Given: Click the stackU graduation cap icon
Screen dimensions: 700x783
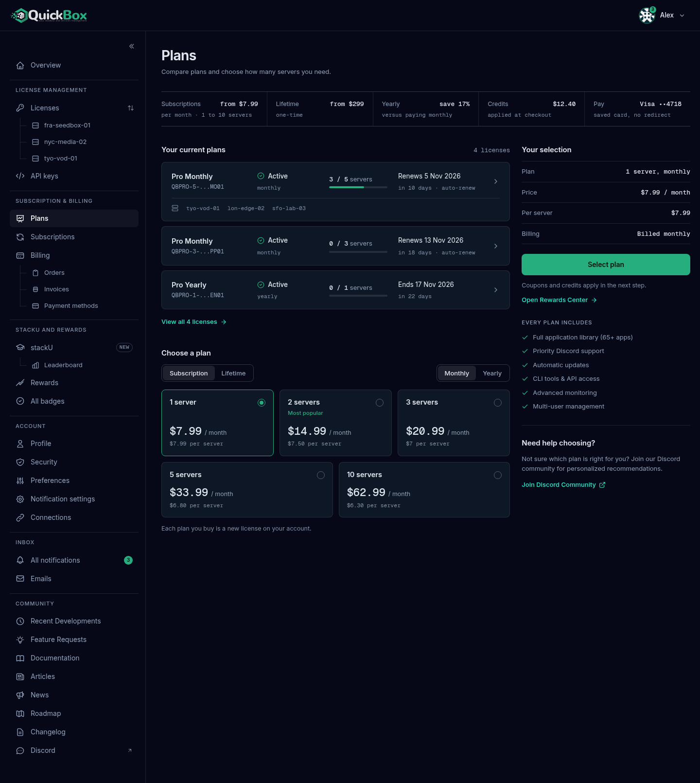Looking at the screenshot, I should point(20,348).
